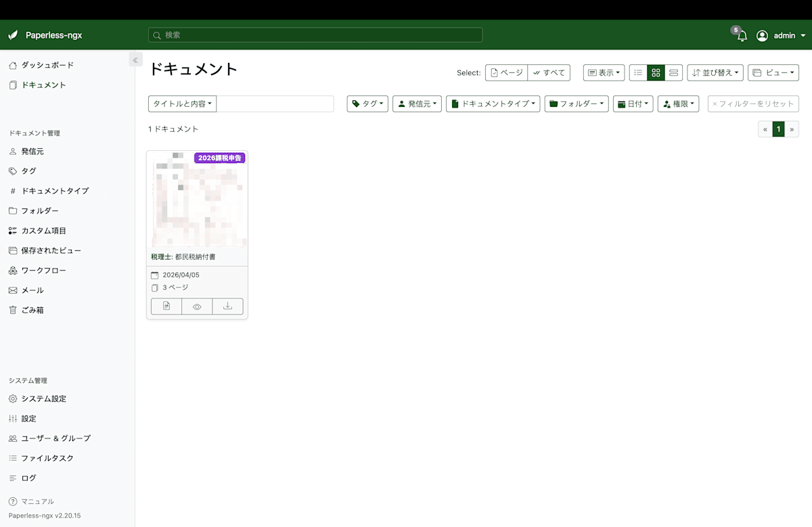Click the 2026/04/05 date text
Viewport: 812px width, 527px height.
coord(181,275)
